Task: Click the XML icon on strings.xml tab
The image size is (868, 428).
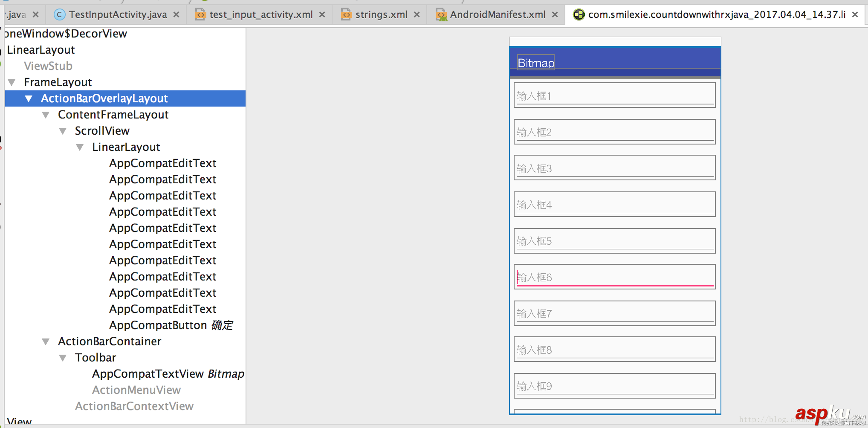Action: (347, 15)
